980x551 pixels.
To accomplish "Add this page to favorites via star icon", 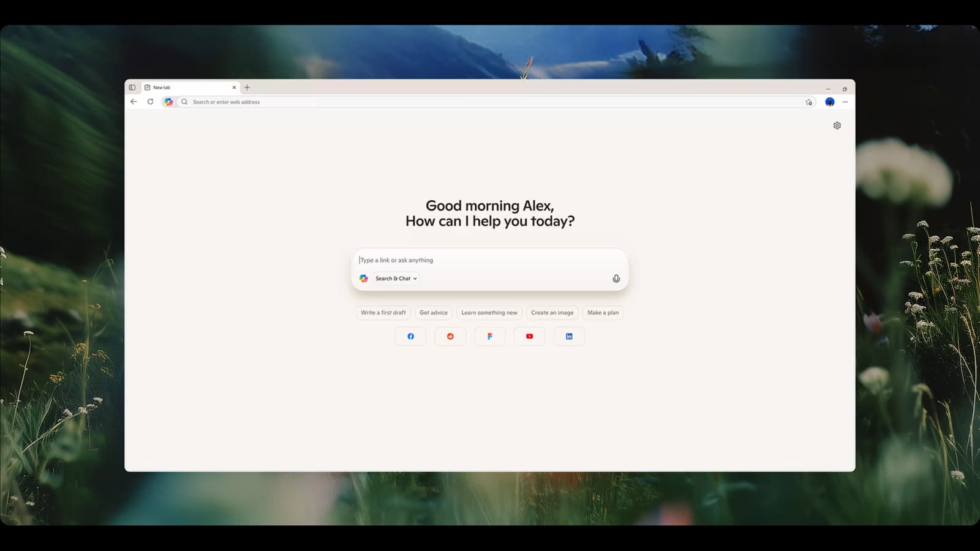I will [x=809, y=102].
